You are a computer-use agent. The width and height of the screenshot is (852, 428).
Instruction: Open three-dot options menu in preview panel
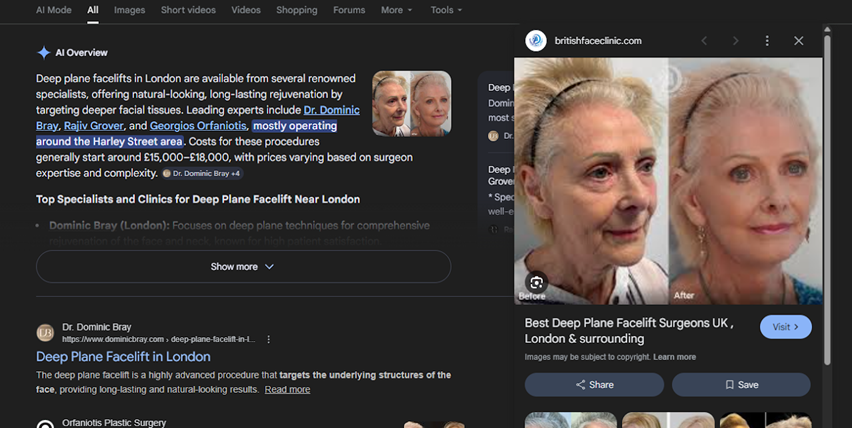[x=767, y=41]
